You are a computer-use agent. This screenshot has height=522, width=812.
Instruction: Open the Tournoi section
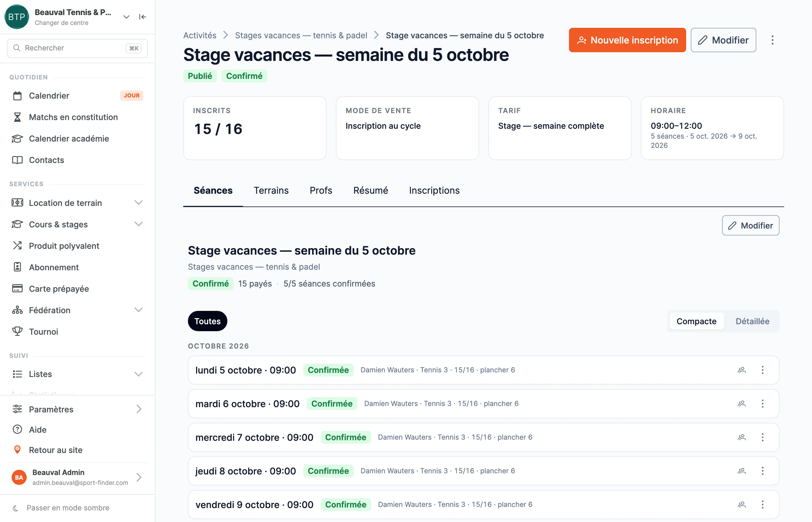pos(78,331)
